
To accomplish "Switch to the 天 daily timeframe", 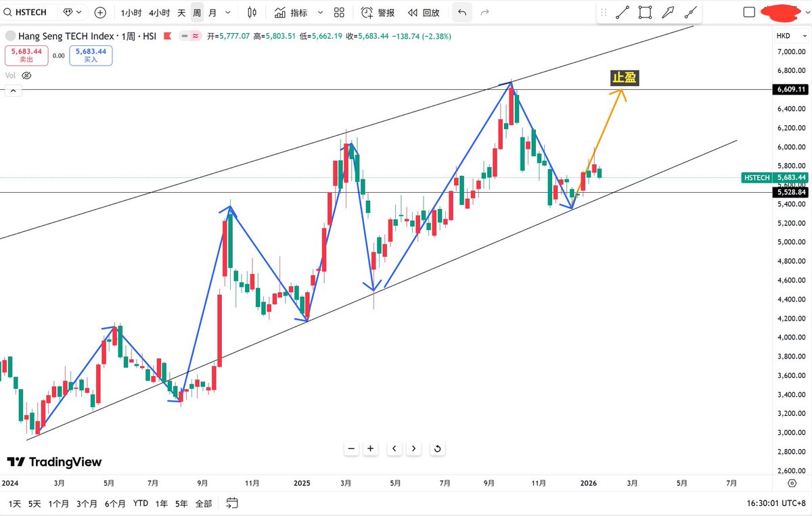I will [x=181, y=12].
